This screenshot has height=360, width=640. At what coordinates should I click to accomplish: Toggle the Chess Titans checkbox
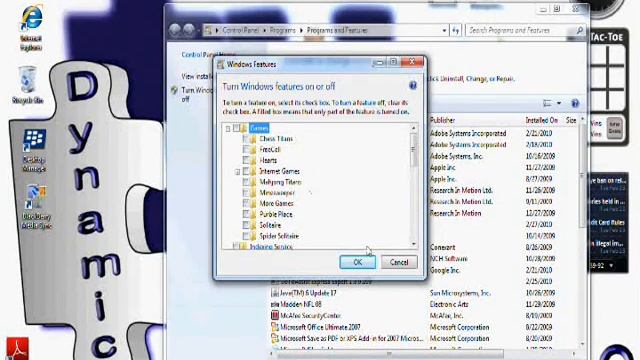click(x=246, y=139)
